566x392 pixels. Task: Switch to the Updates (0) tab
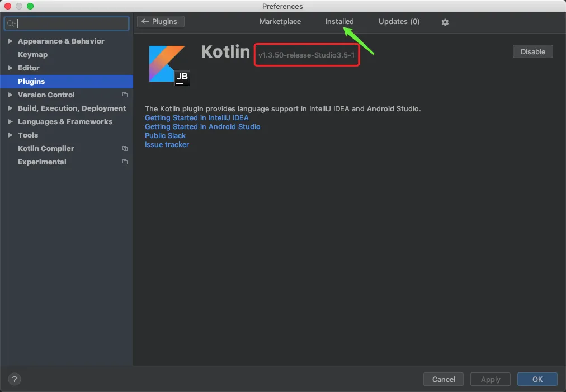pos(399,22)
